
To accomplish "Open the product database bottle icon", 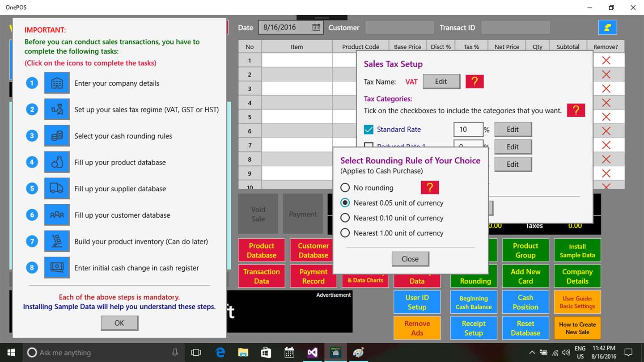I will (57, 162).
